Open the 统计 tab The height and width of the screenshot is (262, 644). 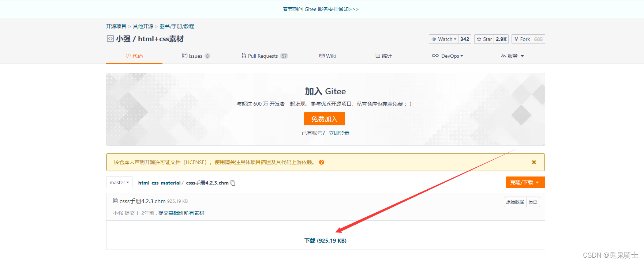point(383,56)
